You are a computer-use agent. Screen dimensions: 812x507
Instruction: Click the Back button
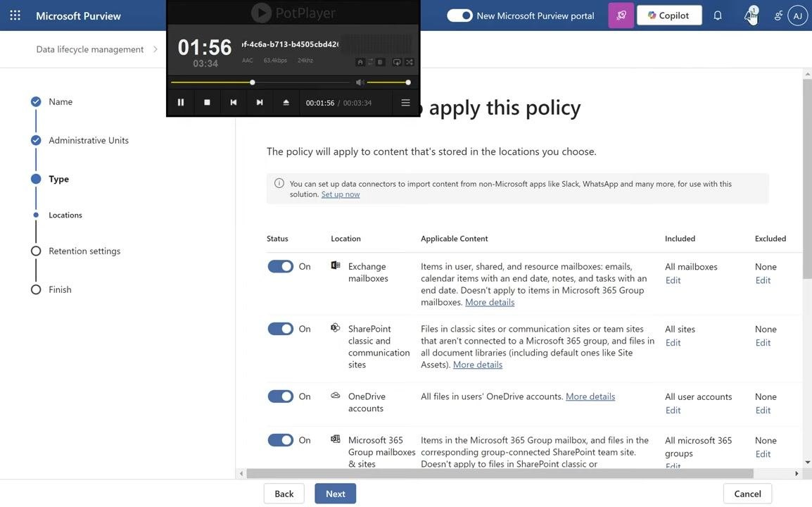click(x=284, y=494)
